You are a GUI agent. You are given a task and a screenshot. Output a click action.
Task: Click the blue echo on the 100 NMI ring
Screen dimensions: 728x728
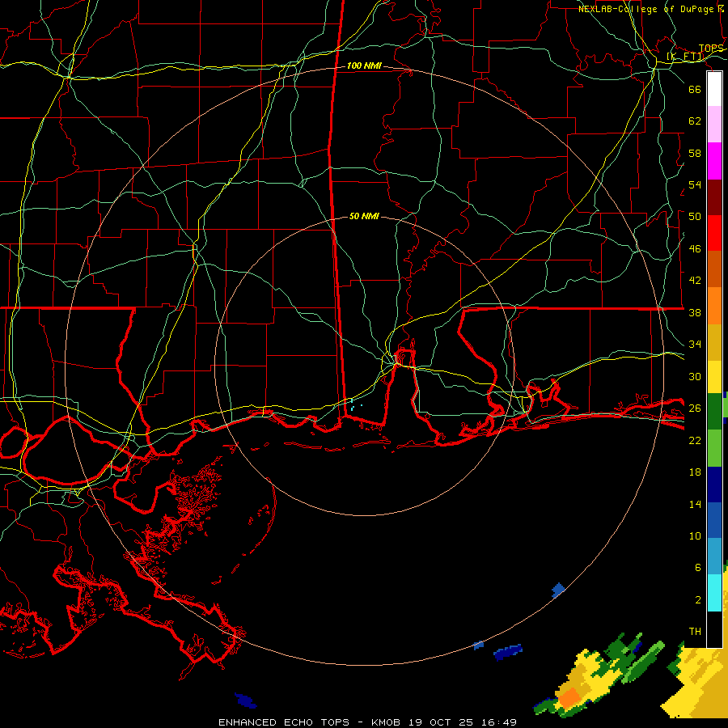tap(558, 590)
